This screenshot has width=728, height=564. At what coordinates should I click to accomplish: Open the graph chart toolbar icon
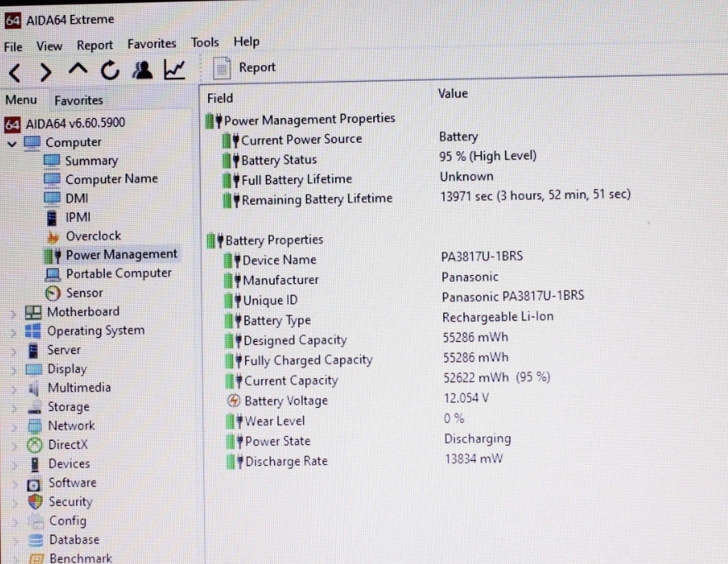174,70
